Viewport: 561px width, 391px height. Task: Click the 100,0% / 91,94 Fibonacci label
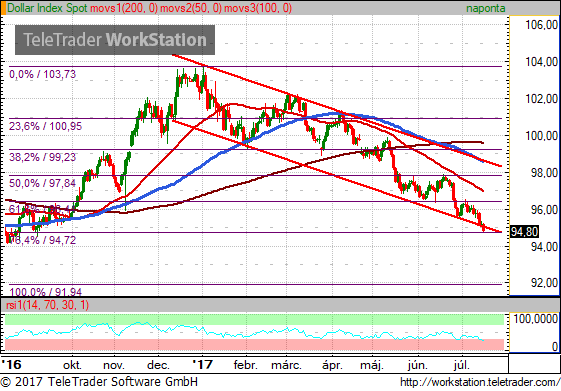(x=45, y=292)
